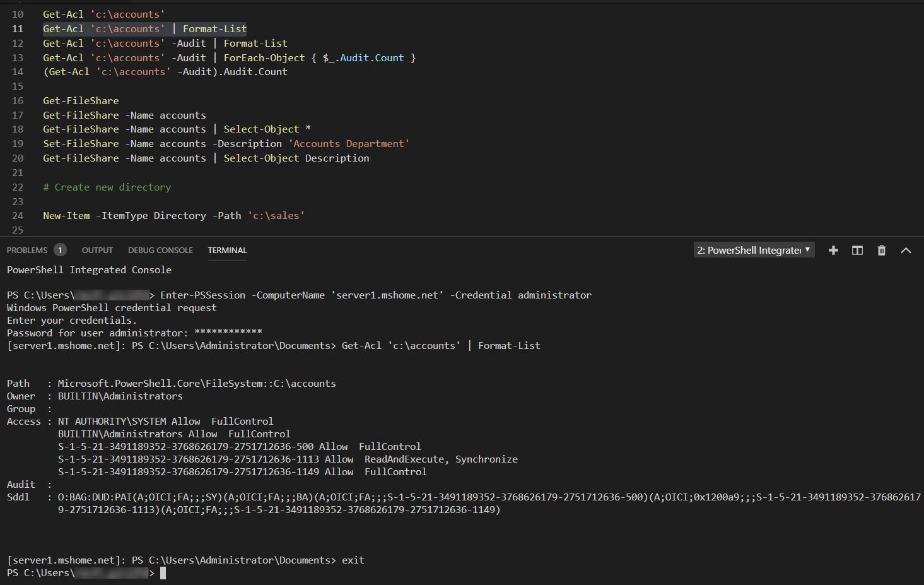Click "NT AUTHORITY\SYSTEM Allow FullControl" line
This screenshot has height=585, width=924.
[166, 422]
